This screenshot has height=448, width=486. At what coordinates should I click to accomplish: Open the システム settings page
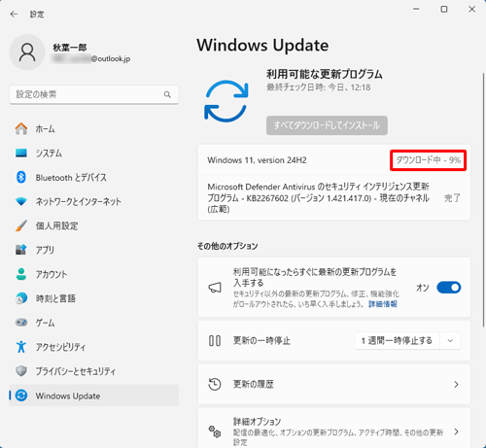tap(94, 153)
